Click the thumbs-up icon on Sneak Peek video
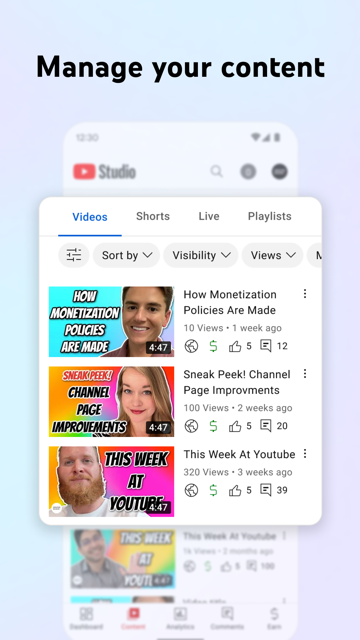This screenshot has width=360, height=640. [235, 426]
